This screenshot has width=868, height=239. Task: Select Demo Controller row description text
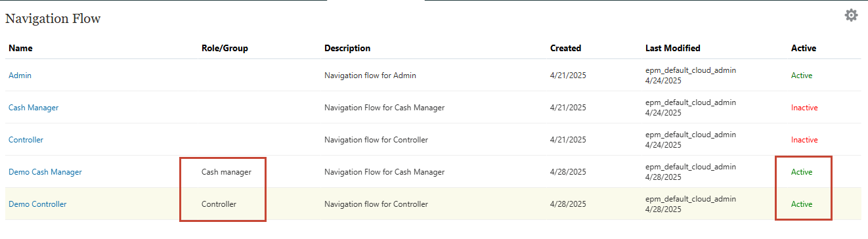(376, 204)
